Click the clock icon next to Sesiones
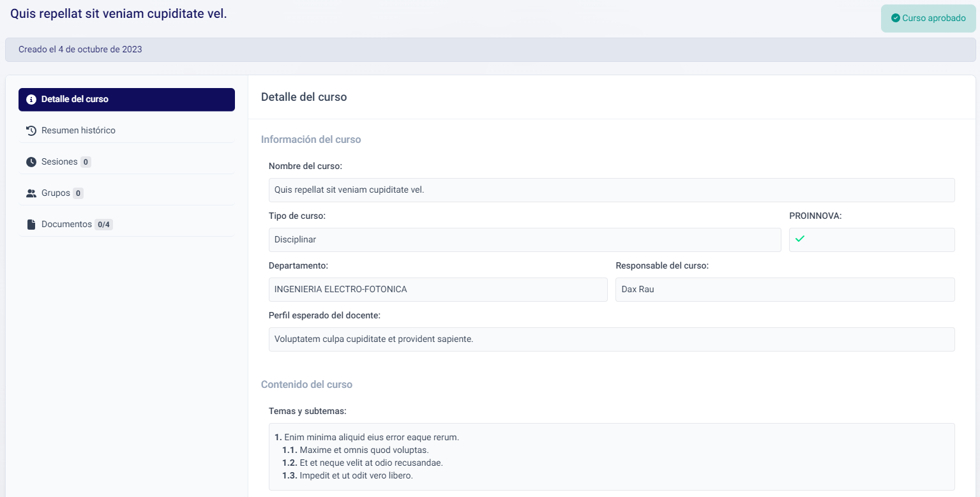The width and height of the screenshot is (980, 497). pos(31,162)
